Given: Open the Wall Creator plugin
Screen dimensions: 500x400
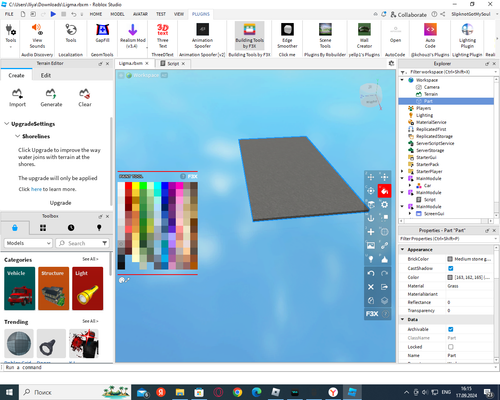Looking at the screenshot, I should [364, 36].
